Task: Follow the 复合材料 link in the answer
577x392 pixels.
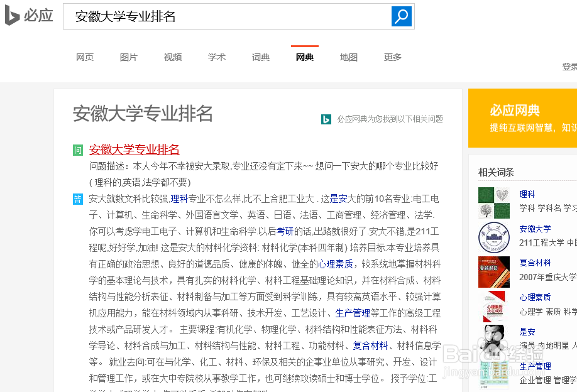Action: click(370, 346)
